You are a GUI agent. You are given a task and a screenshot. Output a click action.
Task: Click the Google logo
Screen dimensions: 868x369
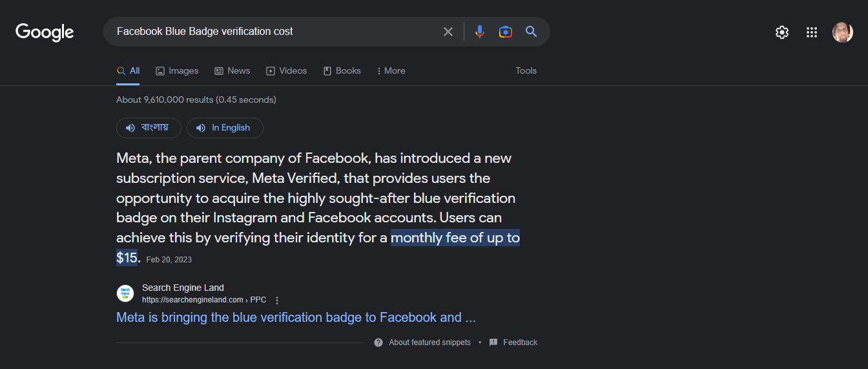pyautogui.click(x=45, y=32)
